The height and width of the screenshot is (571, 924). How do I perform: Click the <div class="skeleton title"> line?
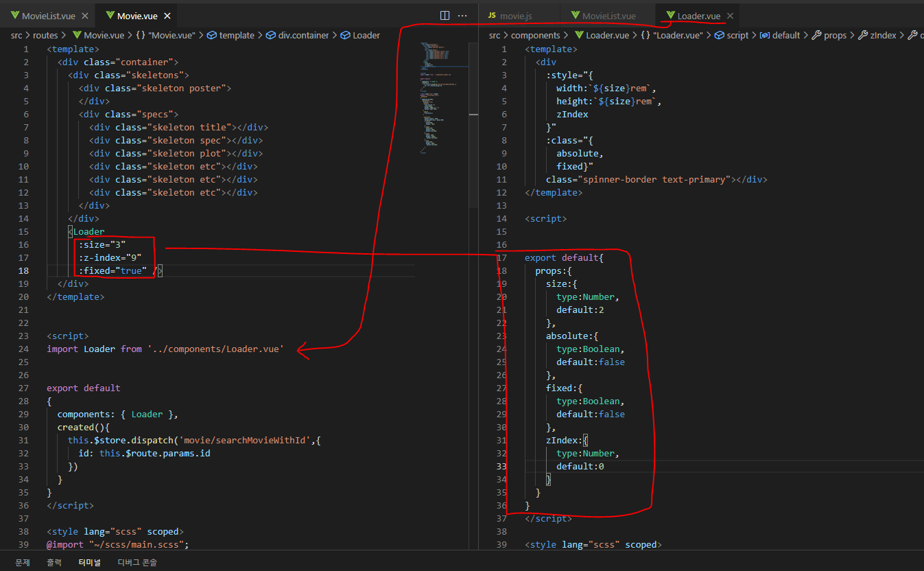(178, 127)
